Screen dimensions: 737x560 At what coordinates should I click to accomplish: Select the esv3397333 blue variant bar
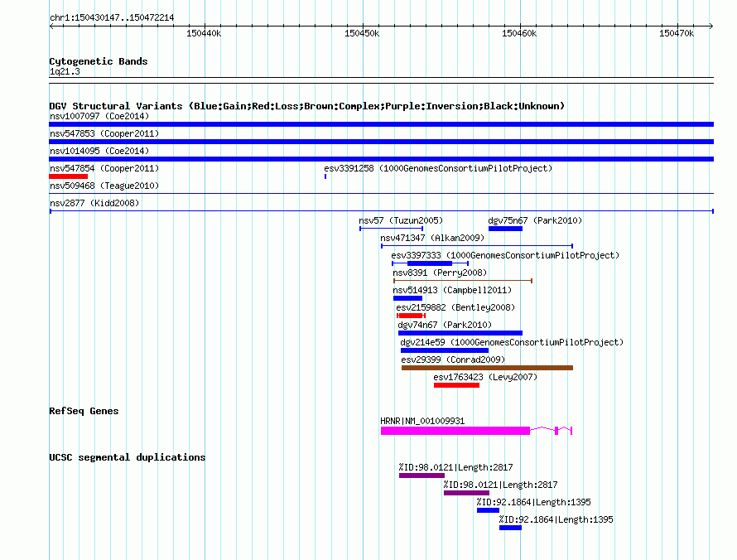pyautogui.click(x=430, y=263)
